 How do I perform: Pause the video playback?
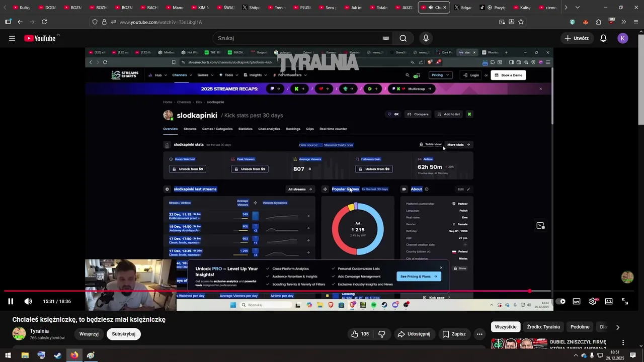[11, 301]
